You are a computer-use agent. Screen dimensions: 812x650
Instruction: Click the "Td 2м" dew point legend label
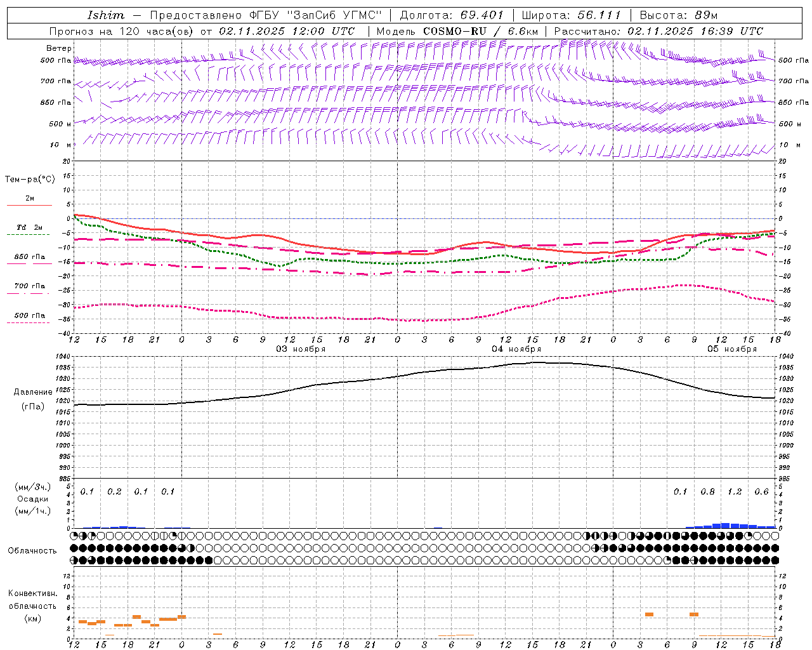[x=30, y=227]
